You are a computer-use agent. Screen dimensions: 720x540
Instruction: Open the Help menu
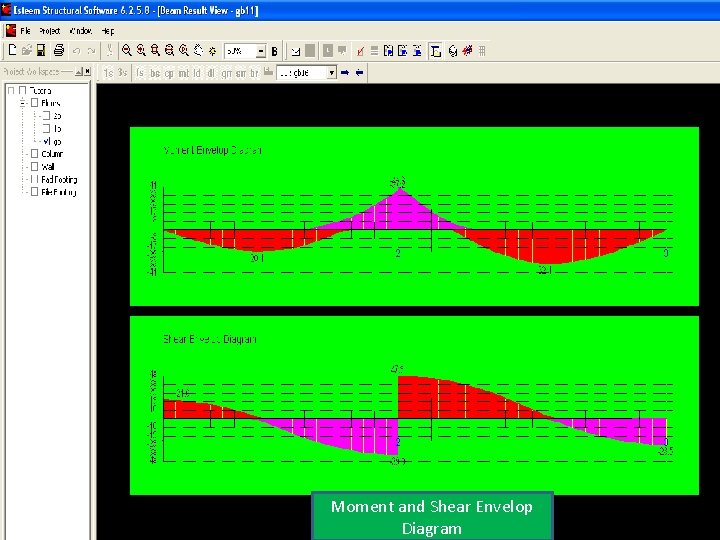(108, 31)
